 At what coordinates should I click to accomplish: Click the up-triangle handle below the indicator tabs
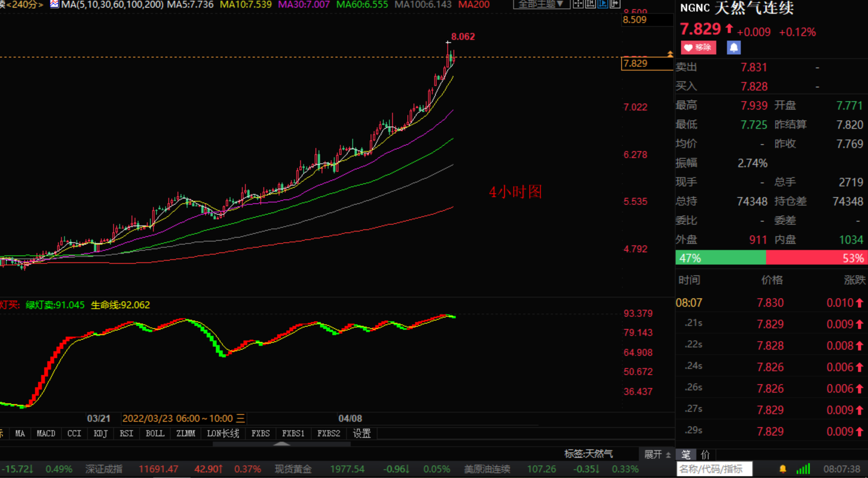point(281,444)
